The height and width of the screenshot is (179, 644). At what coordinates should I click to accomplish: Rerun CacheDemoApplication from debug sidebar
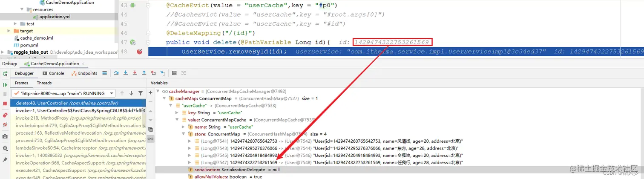5,74
